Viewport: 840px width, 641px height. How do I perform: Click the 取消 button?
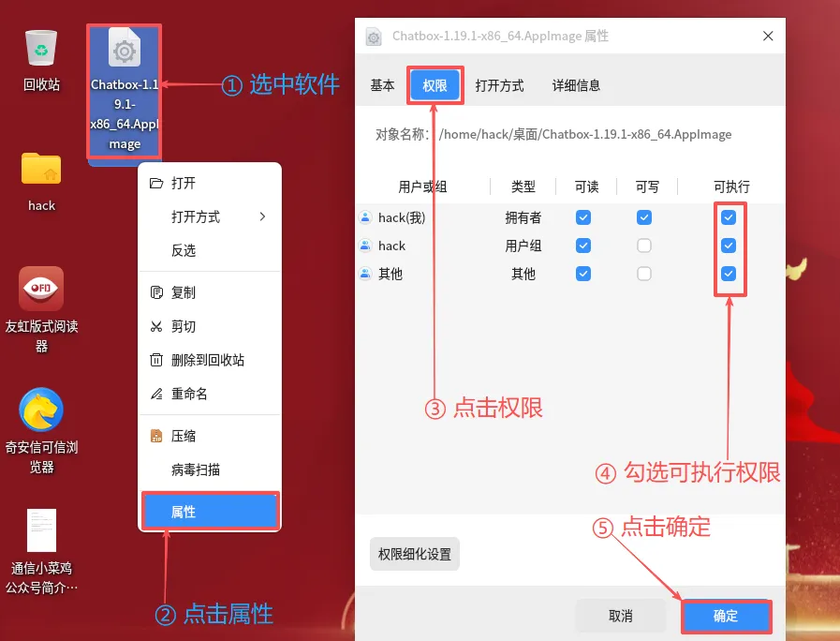[620, 616]
